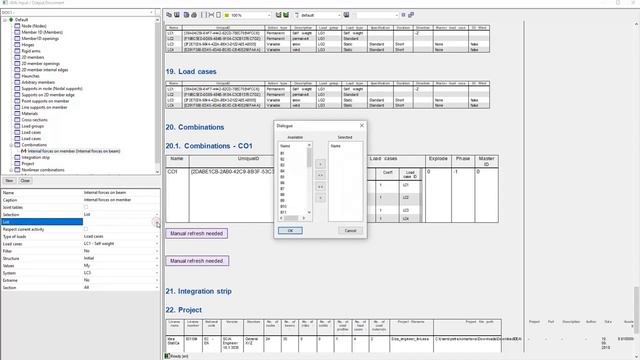Viewport: 640px width, 360px height.
Task: Click the table icon beside Rigid arms
Action: pyautogui.click(x=17, y=51)
